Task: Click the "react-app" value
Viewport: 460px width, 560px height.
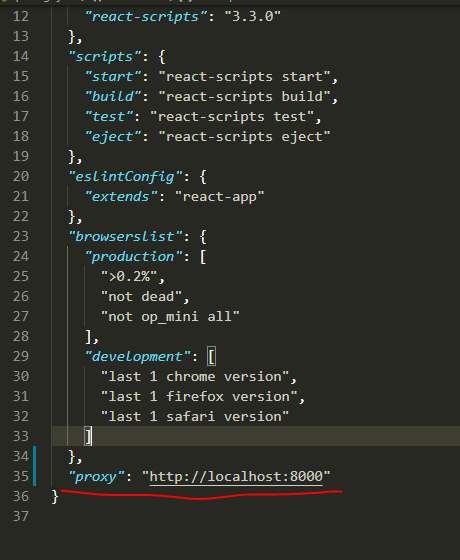Action: 220,197
